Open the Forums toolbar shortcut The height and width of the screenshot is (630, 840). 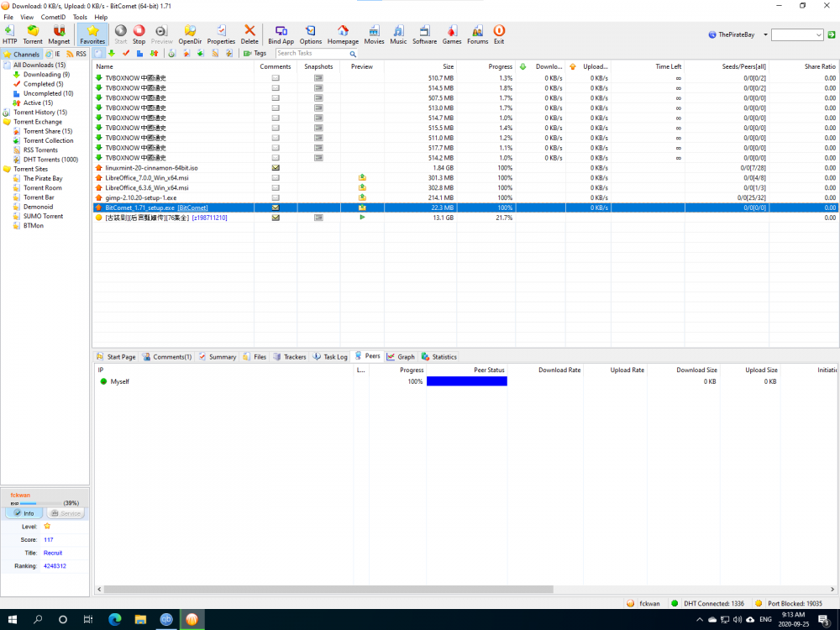(477, 34)
